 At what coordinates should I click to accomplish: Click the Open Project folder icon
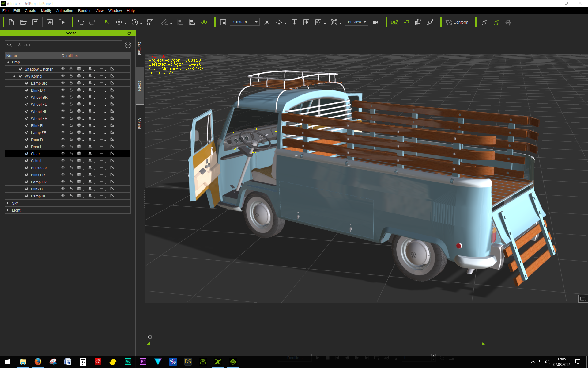tap(23, 22)
